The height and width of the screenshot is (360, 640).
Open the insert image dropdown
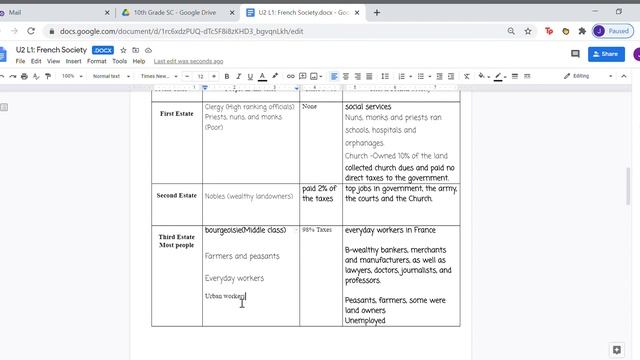click(x=316, y=76)
